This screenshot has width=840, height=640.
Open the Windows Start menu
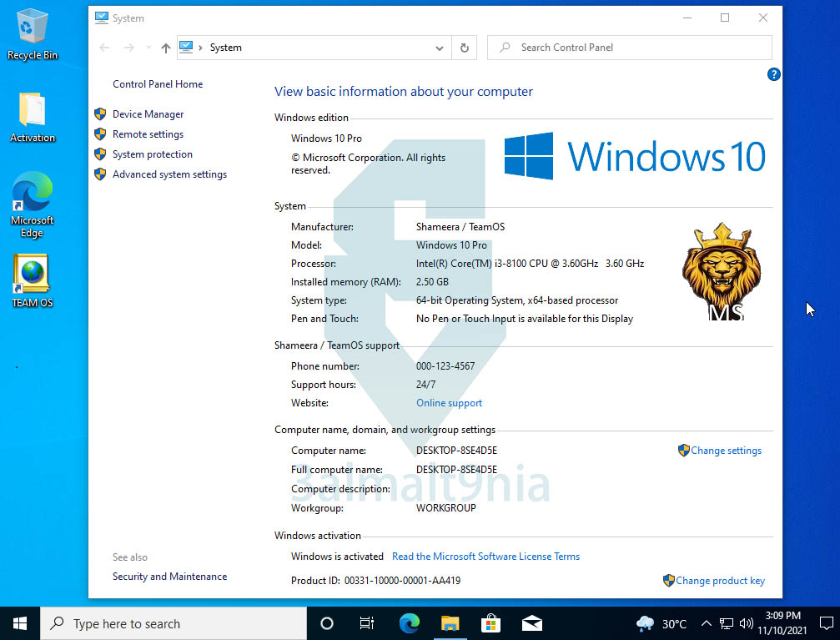(20, 623)
